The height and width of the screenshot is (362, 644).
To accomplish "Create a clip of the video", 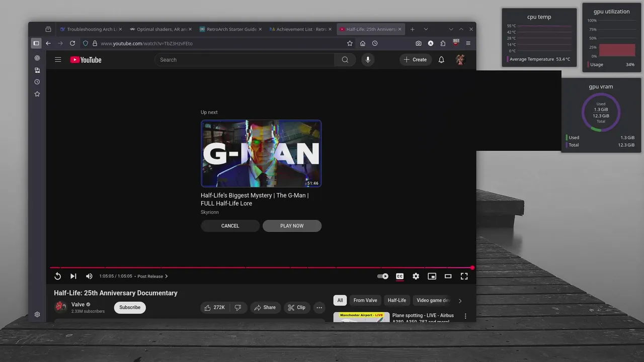I will pyautogui.click(x=297, y=307).
